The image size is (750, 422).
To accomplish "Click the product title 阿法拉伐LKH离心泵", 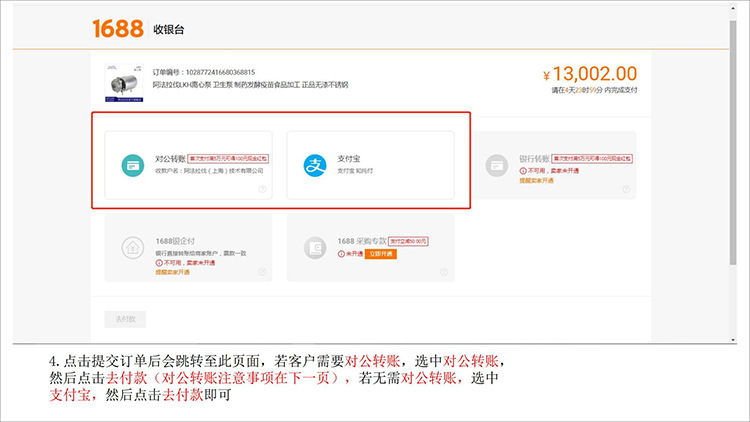I will pyautogui.click(x=250, y=85).
